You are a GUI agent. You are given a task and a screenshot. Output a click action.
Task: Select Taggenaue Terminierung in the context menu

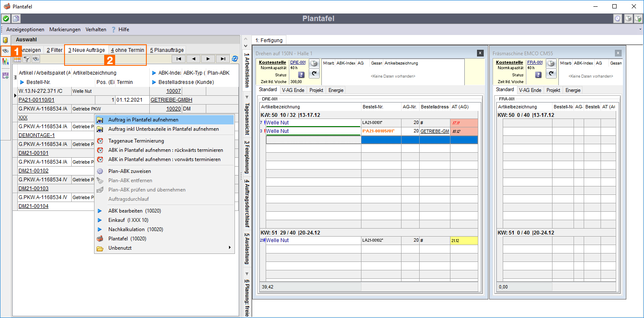click(x=164, y=141)
